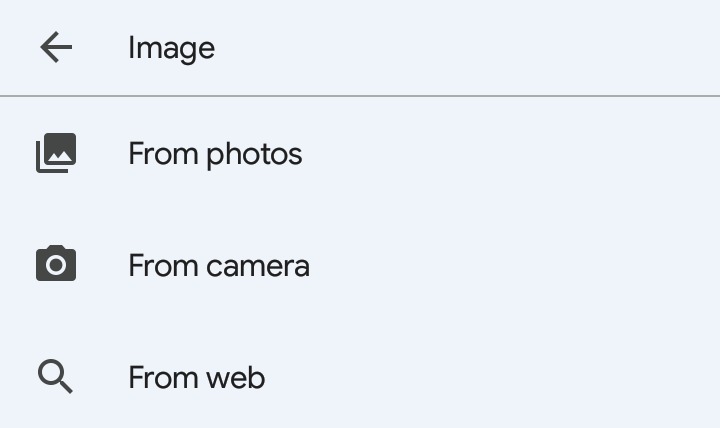This screenshot has width=720, height=428.
Task: Click the word "web" in third option
Action: pos(235,378)
